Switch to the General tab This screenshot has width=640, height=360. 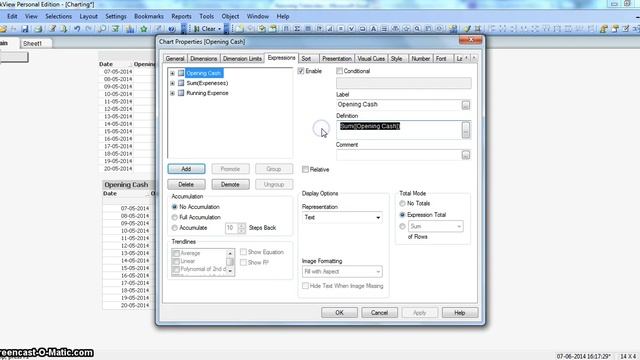pyautogui.click(x=175, y=59)
